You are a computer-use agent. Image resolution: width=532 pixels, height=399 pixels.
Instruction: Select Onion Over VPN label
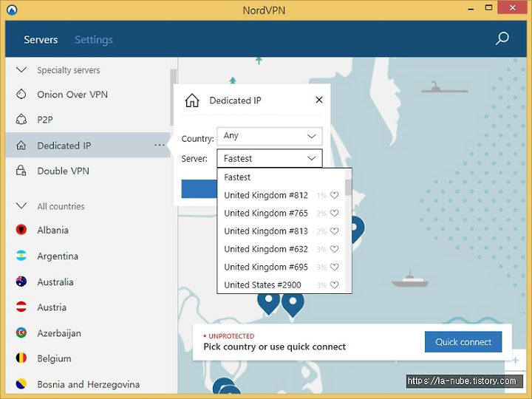pos(72,95)
